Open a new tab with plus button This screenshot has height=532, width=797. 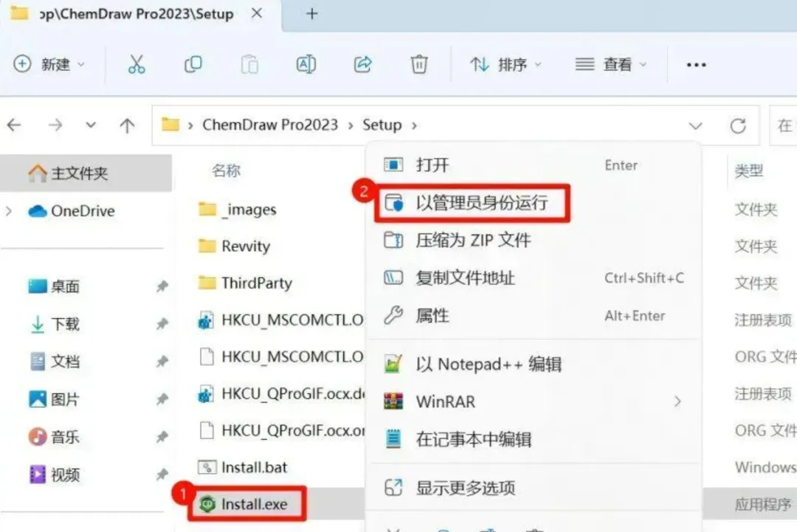[311, 14]
